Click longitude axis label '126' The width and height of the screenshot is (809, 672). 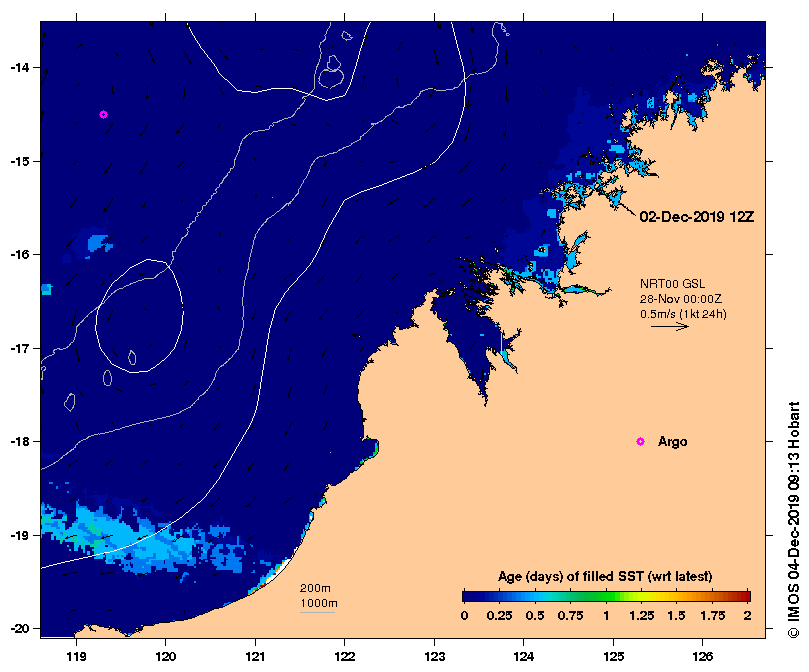(x=703, y=657)
